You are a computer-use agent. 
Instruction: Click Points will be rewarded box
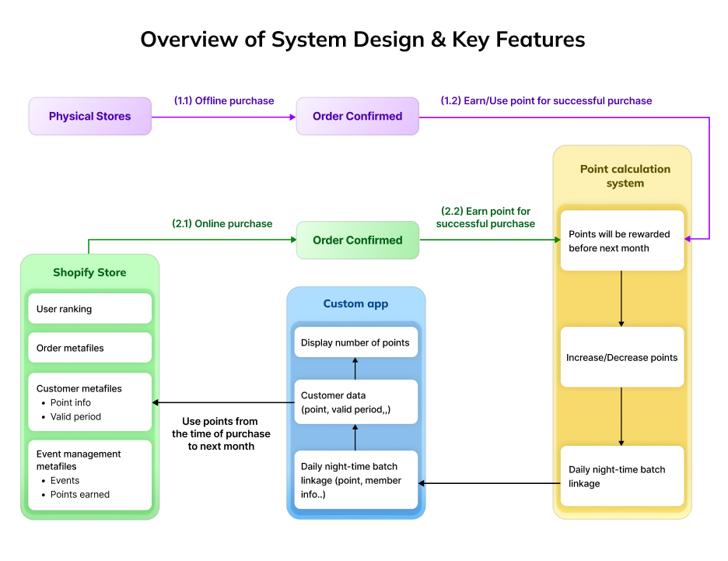click(622, 240)
